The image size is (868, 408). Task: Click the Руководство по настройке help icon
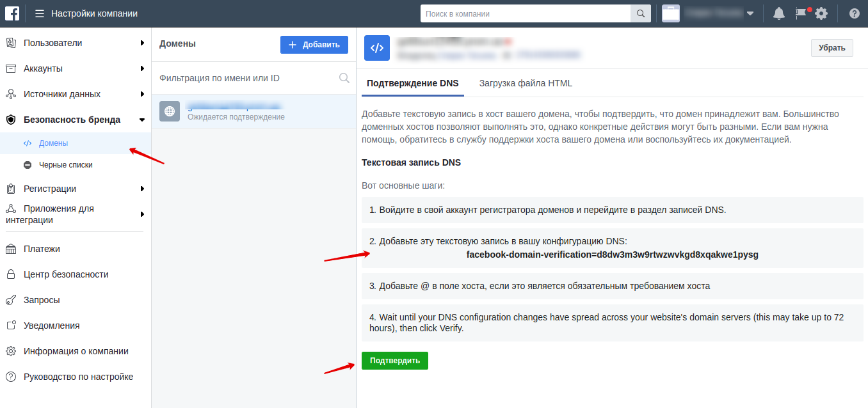[11, 377]
